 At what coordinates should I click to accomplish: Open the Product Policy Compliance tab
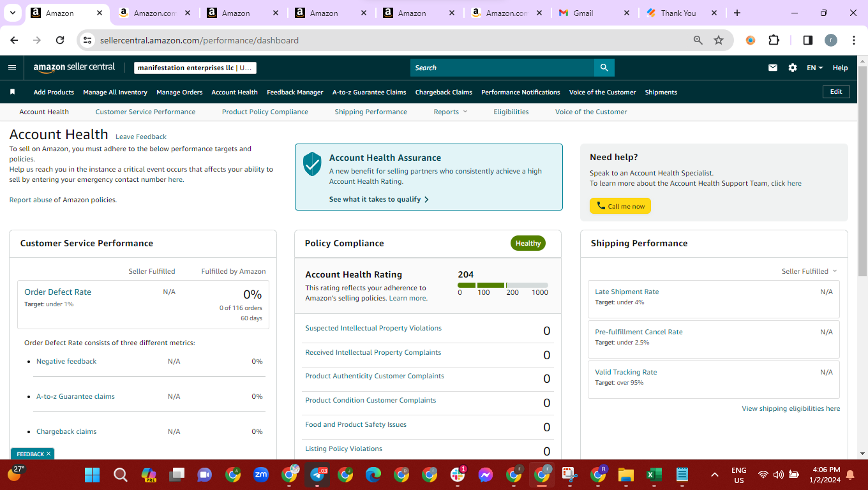pyautogui.click(x=265, y=112)
